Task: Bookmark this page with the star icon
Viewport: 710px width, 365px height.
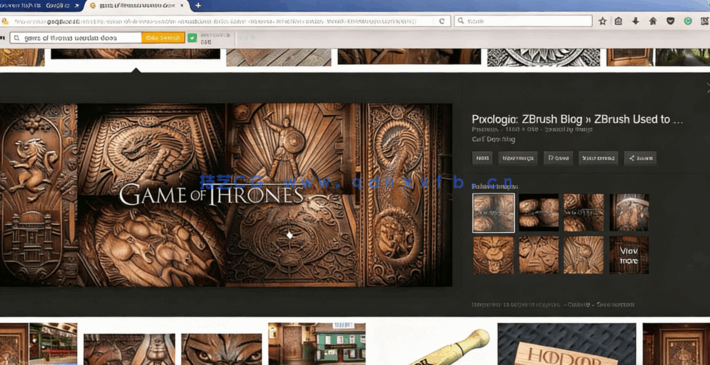Action: [602, 21]
